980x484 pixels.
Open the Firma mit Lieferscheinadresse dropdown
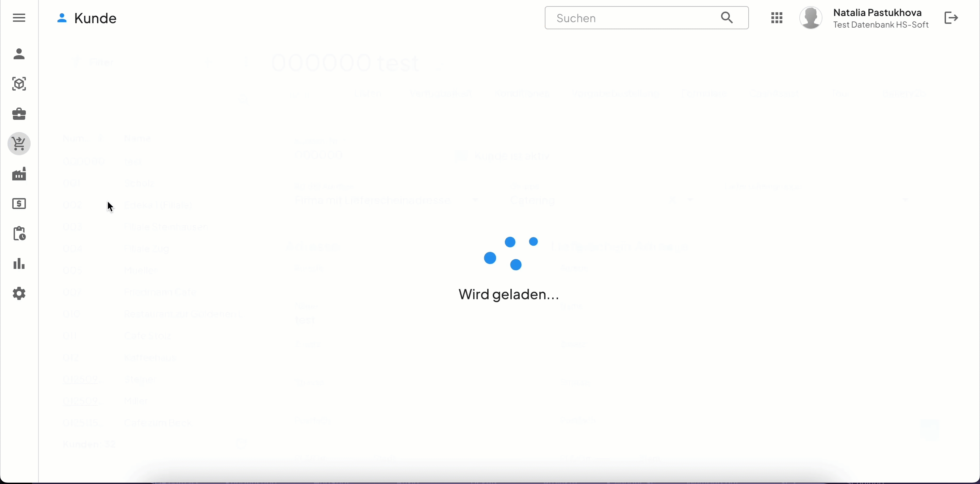click(x=476, y=200)
